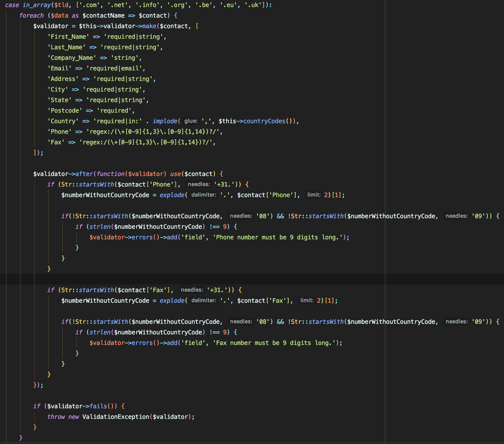Click the 'Country' array key
The image size is (504, 444).
[x=63, y=121]
